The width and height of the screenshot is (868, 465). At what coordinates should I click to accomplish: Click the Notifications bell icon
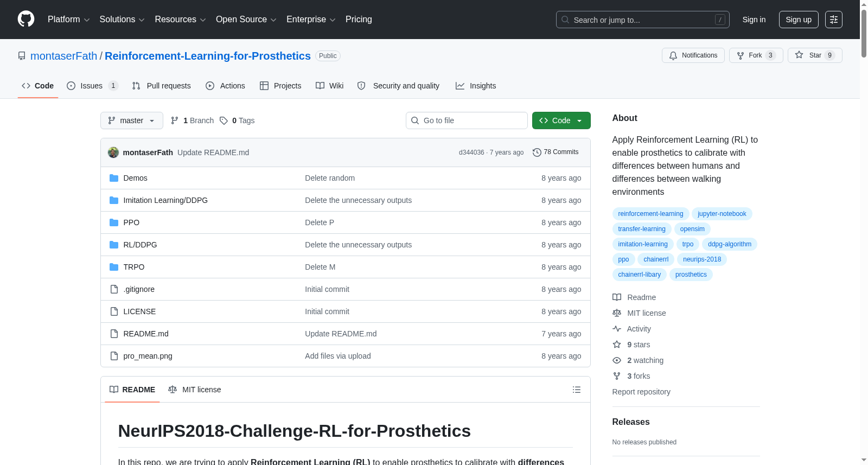coord(673,55)
